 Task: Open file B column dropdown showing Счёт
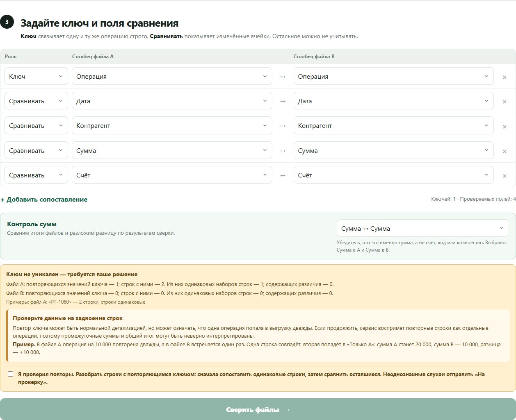pyautogui.click(x=393, y=175)
